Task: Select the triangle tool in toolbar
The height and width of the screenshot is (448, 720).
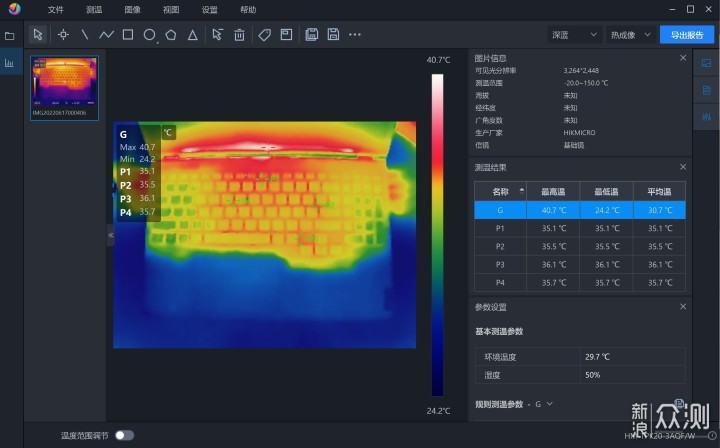Action: click(x=192, y=35)
